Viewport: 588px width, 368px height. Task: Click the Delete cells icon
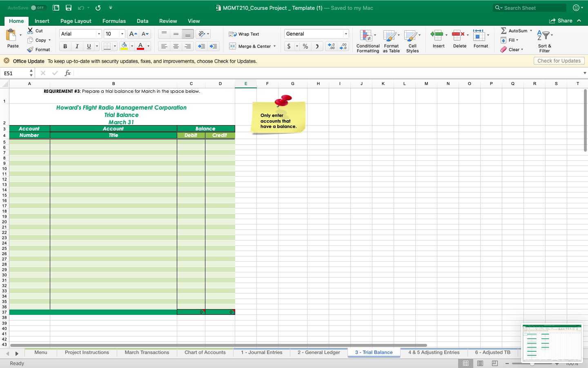(x=458, y=35)
